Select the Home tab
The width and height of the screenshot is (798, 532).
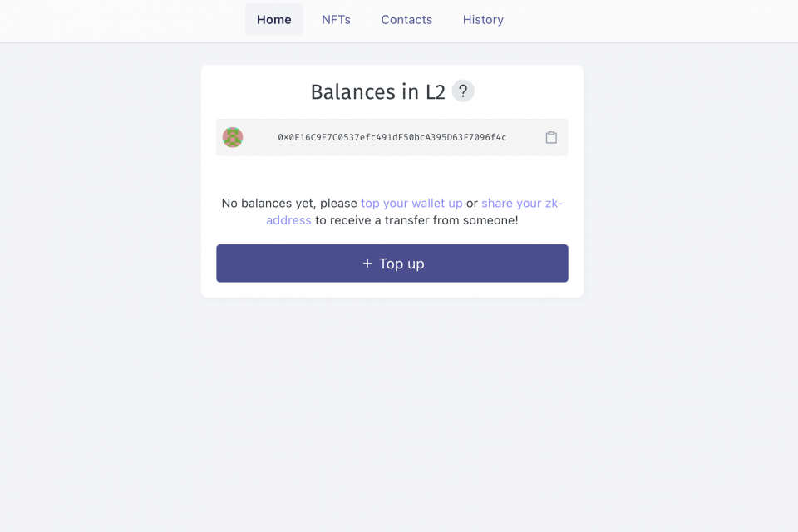[273, 20]
